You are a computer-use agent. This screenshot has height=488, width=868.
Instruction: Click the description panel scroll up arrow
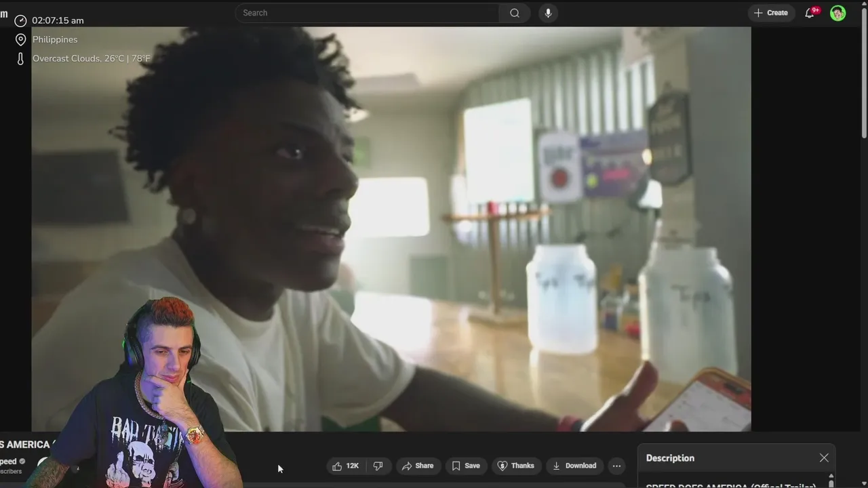831,477
